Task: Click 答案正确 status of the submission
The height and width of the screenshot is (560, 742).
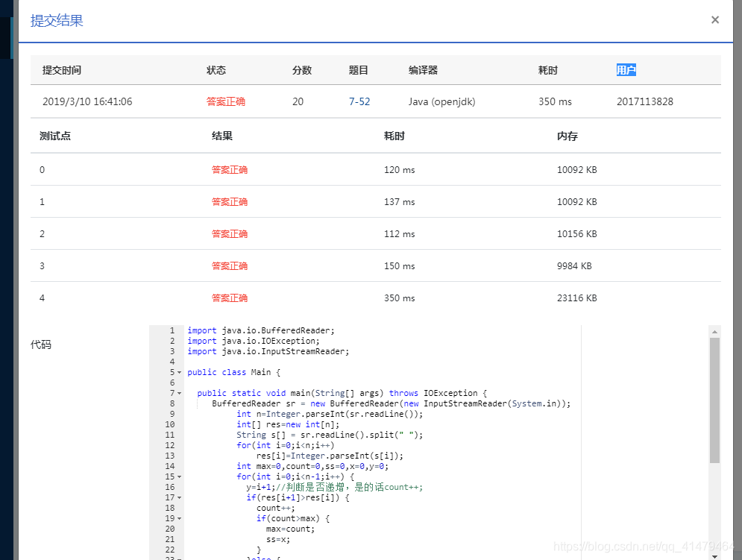Action: 225,101
